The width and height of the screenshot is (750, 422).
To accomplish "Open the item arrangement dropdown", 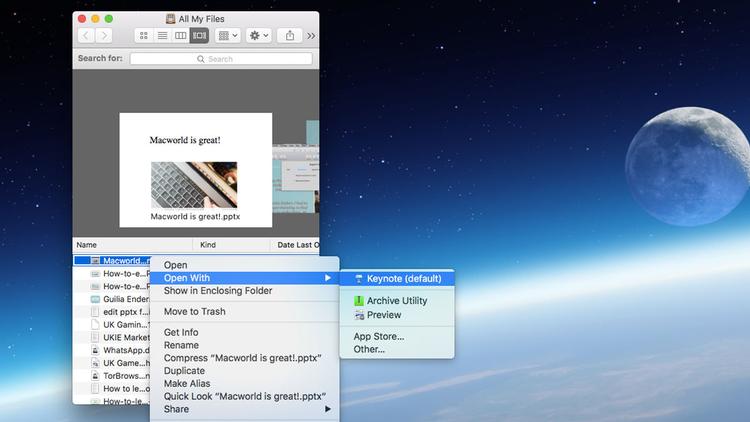I will click(228, 35).
